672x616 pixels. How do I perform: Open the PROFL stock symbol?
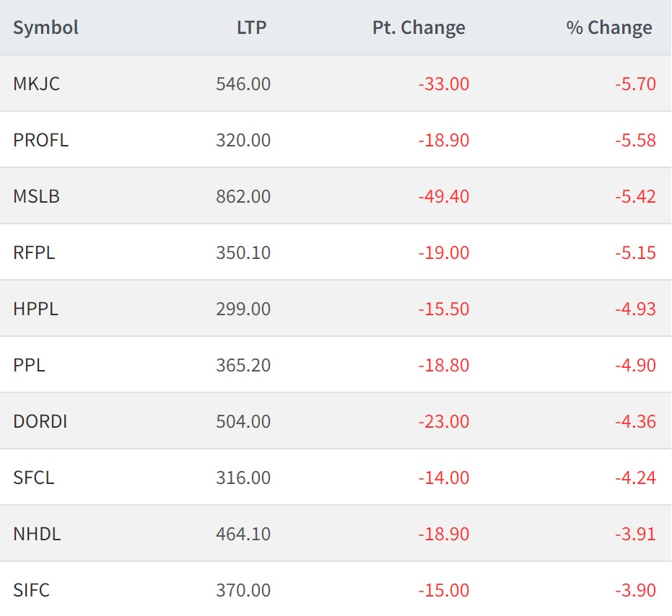pyautogui.click(x=41, y=140)
